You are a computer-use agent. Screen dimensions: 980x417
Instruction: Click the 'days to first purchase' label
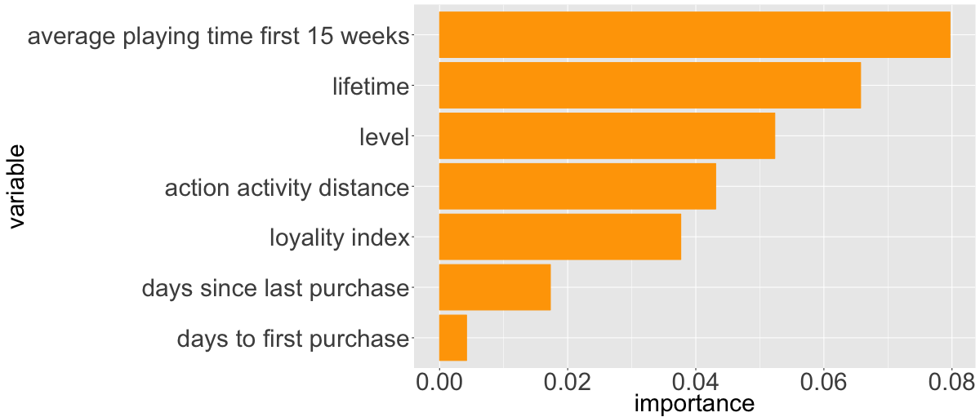(x=292, y=339)
